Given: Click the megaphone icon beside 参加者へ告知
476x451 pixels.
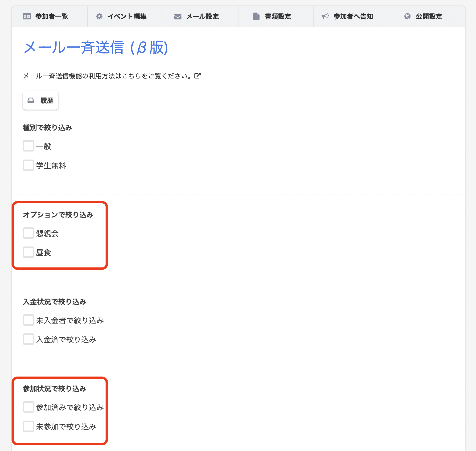Looking at the screenshot, I should coord(325,16).
